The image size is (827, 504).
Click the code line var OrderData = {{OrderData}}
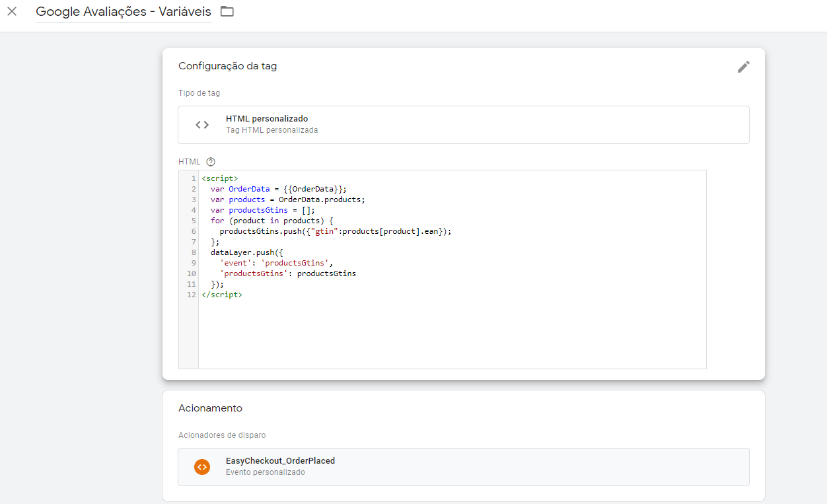279,189
